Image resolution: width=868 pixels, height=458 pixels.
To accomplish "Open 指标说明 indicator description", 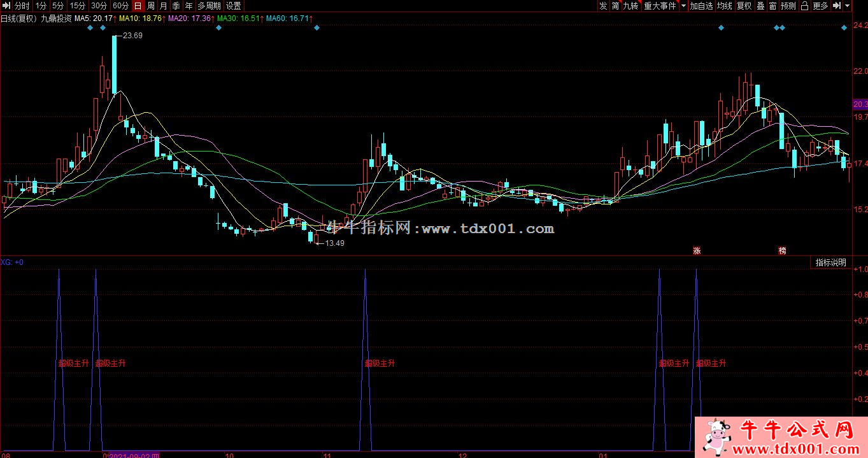I will pos(831,262).
